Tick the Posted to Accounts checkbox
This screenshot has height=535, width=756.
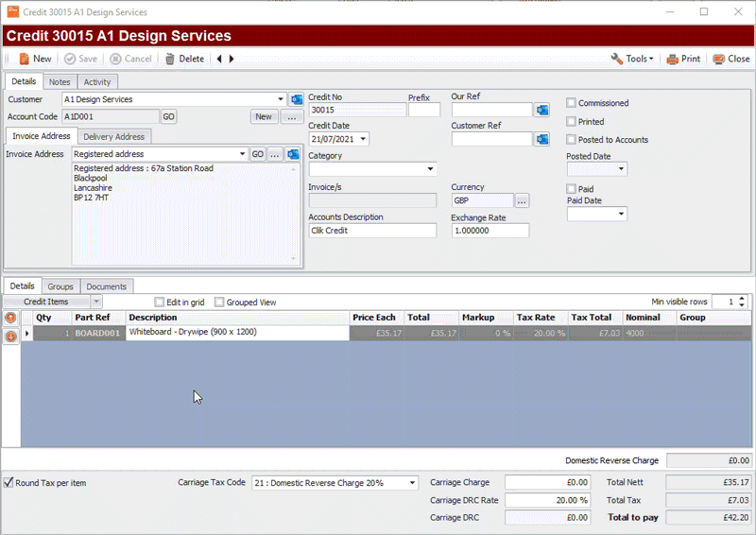(572, 139)
